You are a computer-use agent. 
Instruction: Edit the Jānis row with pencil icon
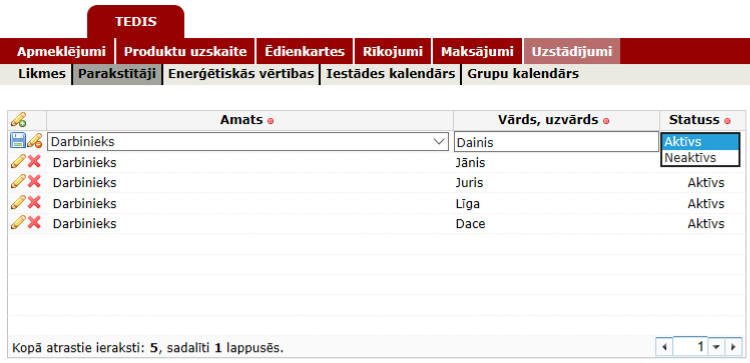coord(18,162)
